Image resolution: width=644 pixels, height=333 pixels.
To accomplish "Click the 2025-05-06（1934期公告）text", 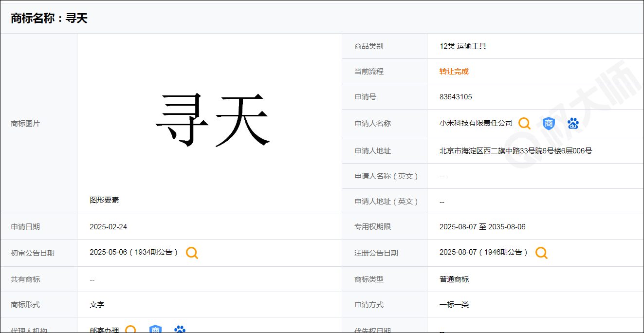I will point(134,252).
